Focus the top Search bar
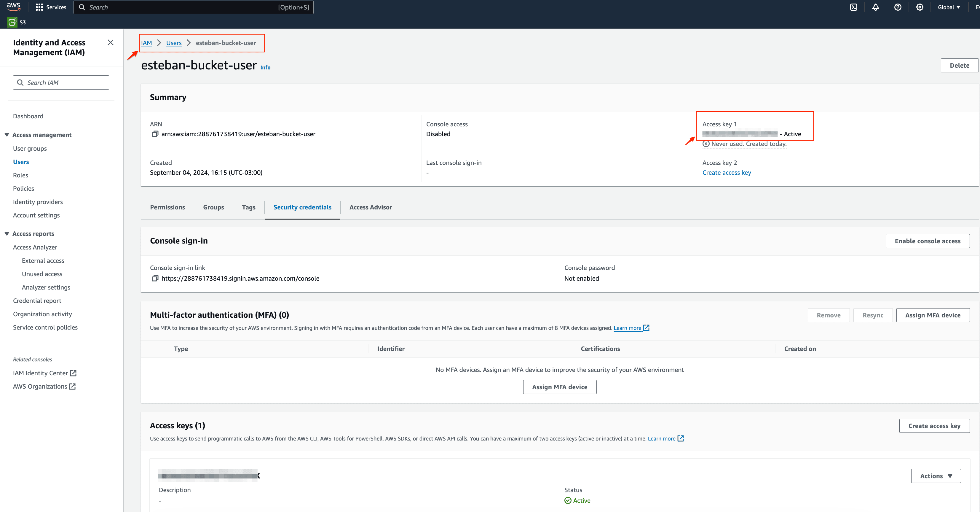This screenshot has height=512, width=980. (193, 7)
